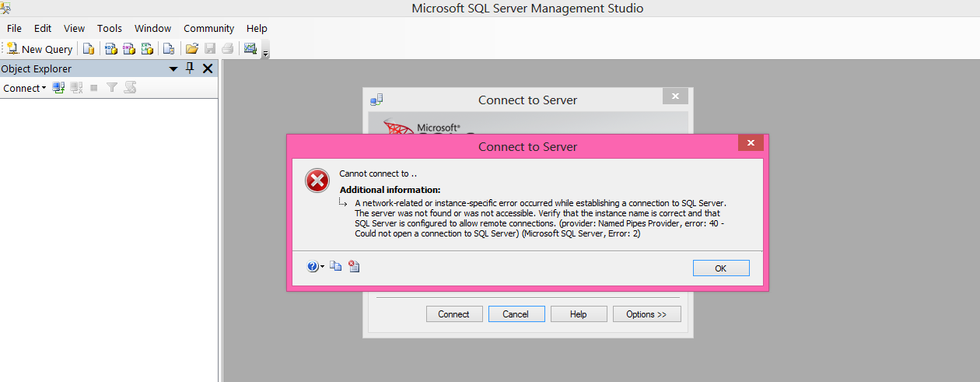Expand the help options arrow in error dialog
Image resolution: width=980 pixels, height=382 pixels.
coord(322,267)
